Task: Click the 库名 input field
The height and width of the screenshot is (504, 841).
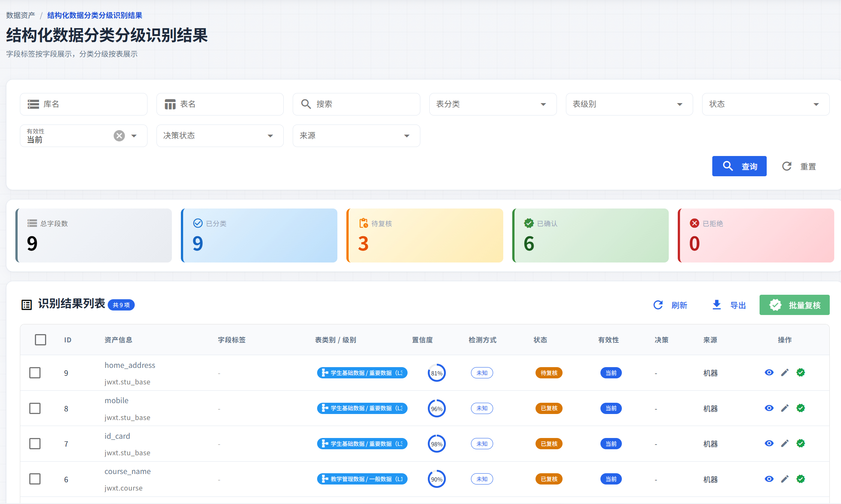Action: point(83,104)
